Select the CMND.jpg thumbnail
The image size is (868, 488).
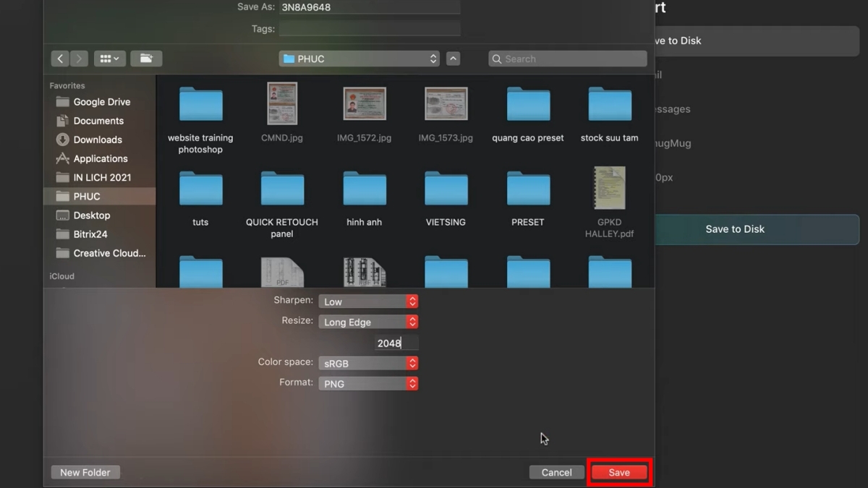(282, 104)
